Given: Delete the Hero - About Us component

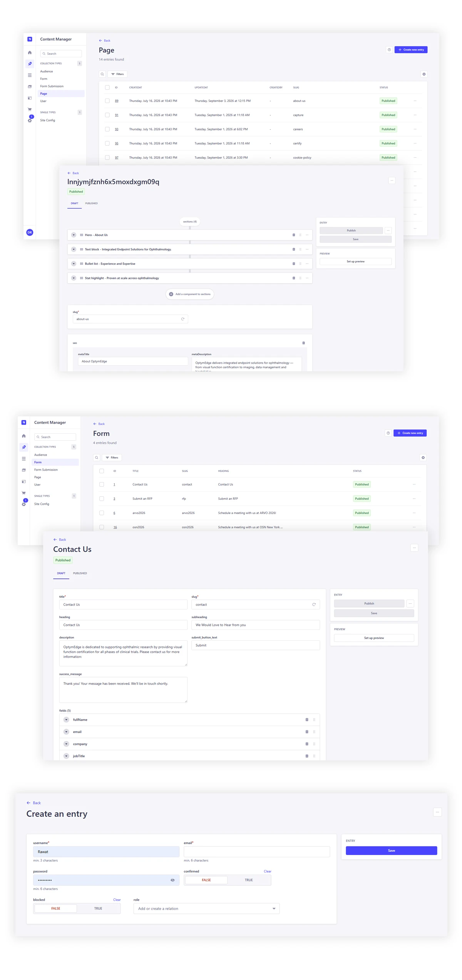Looking at the screenshot, I should tap(294, 235).
